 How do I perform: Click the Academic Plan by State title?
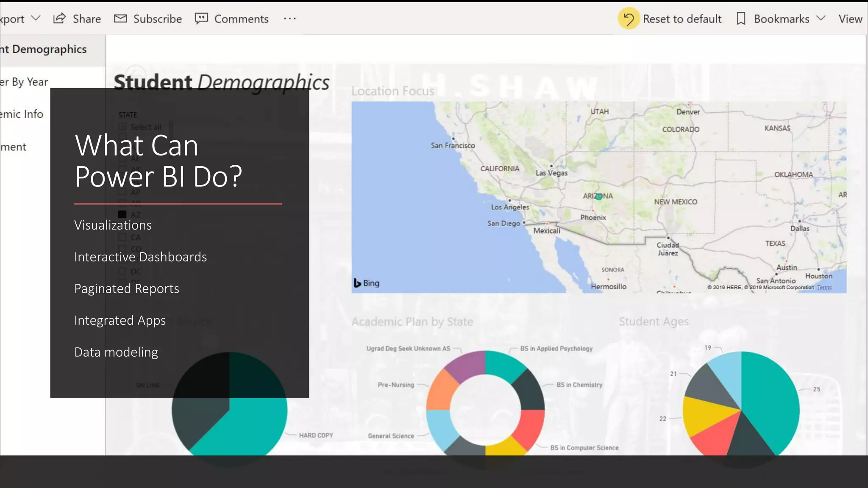[x=412, y=322]
